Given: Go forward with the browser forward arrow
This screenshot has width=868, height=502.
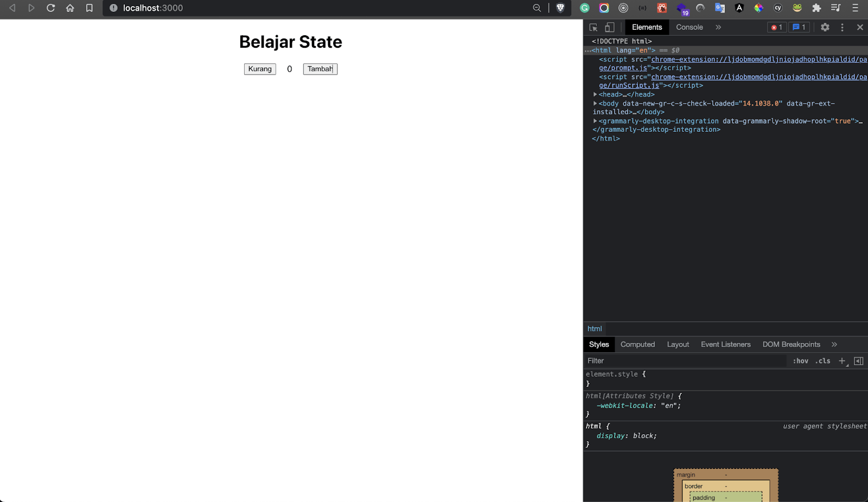Looking at the screenshot, I should click(31, 8).
